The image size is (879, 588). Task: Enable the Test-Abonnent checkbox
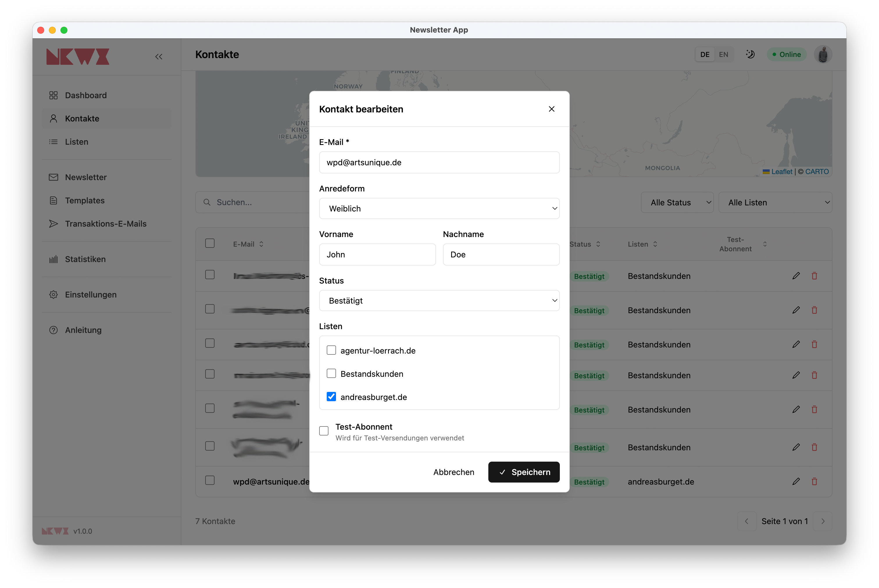coord(324,431)
